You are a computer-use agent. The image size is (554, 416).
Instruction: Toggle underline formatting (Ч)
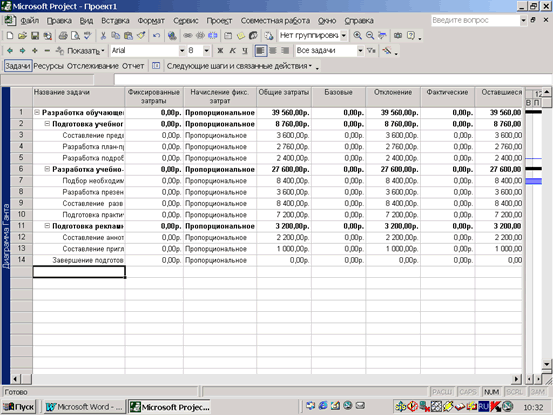point(245,51)
